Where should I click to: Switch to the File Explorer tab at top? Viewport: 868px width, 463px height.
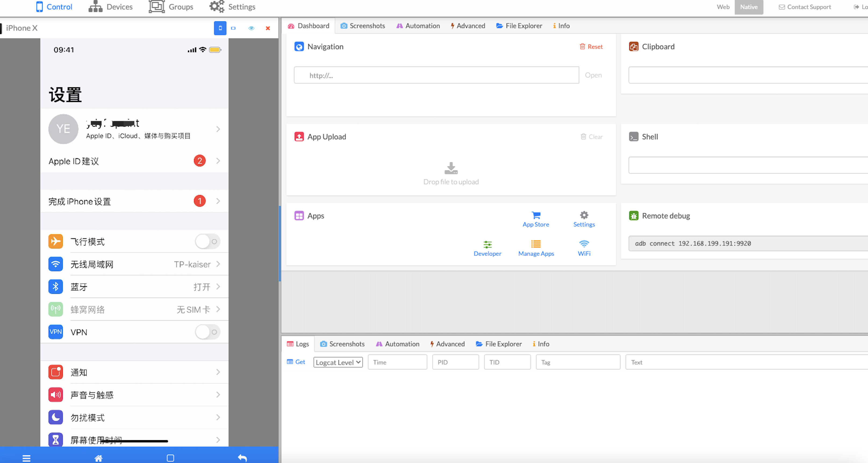pos(519,26)
